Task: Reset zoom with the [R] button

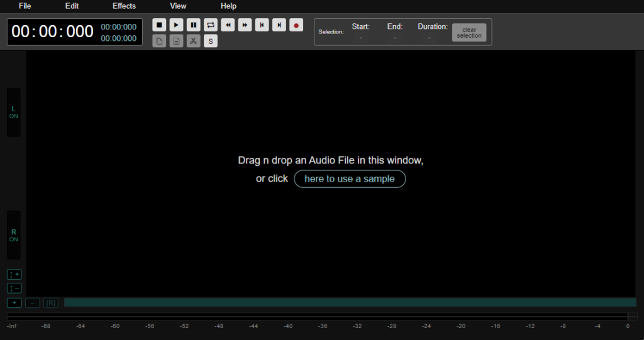Action: click(51, 303)
